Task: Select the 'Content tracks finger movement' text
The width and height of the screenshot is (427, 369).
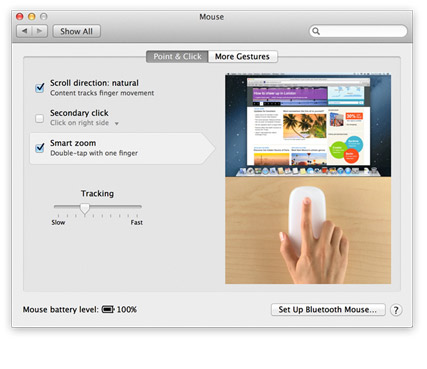Action: [x=102, y=93]
